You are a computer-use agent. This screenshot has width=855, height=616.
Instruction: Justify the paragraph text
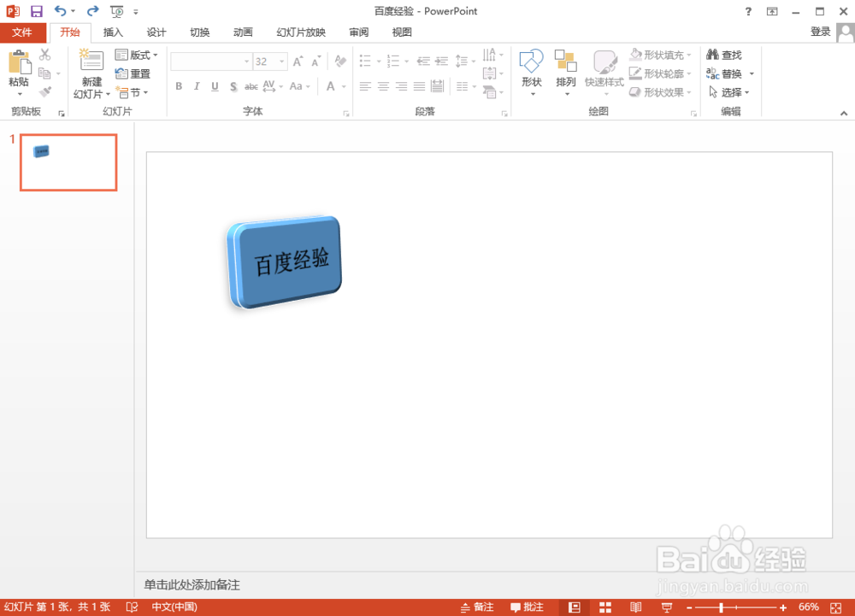point(419,86)
